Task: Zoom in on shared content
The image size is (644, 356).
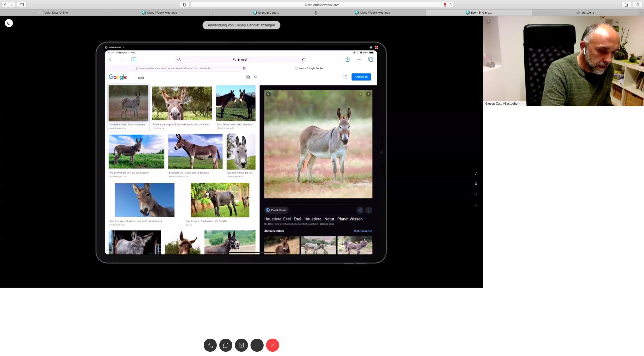Action: point(476,184)
